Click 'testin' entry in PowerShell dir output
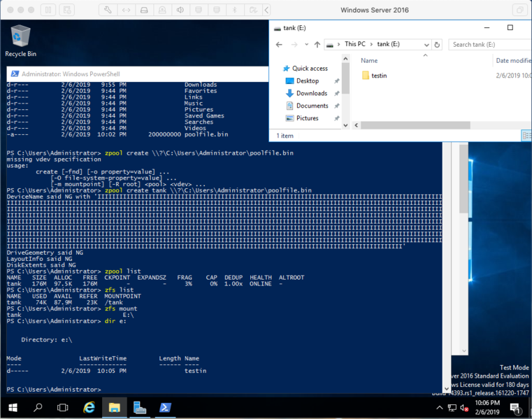Viewport: 532px width, 419px height. tap(196, 371)
